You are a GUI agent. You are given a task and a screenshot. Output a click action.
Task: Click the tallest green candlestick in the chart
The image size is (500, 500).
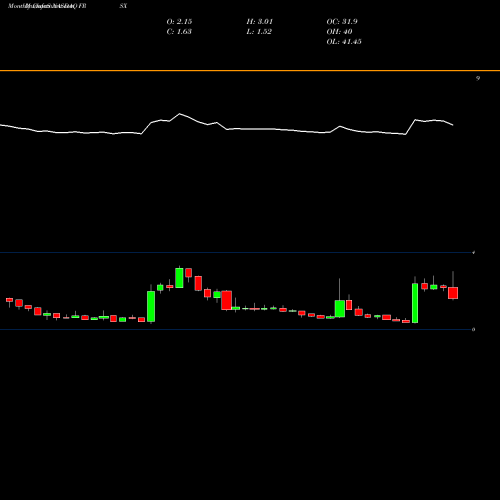(x=415, y=303)
